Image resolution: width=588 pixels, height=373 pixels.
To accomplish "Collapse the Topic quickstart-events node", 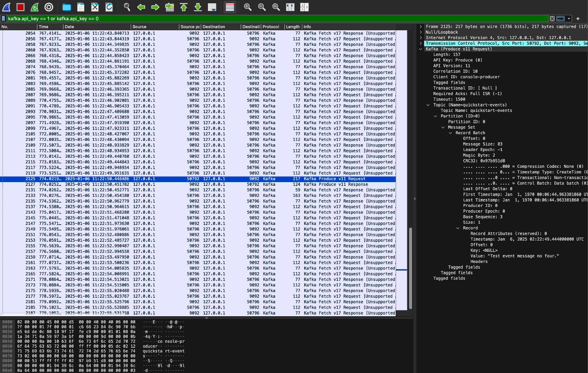I will click(428, 105).
